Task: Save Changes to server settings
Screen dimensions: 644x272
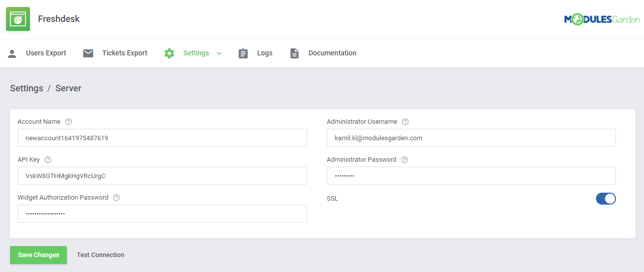Action: pos(38,255)
